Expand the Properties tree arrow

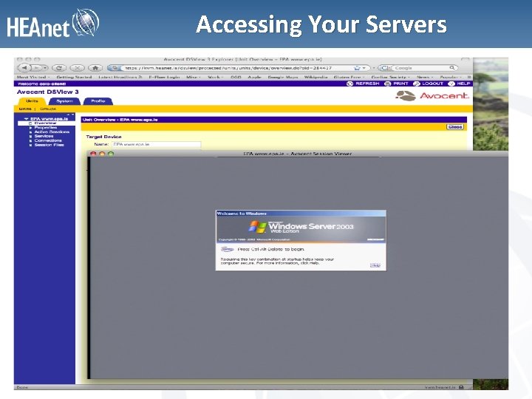click(30, 128)
